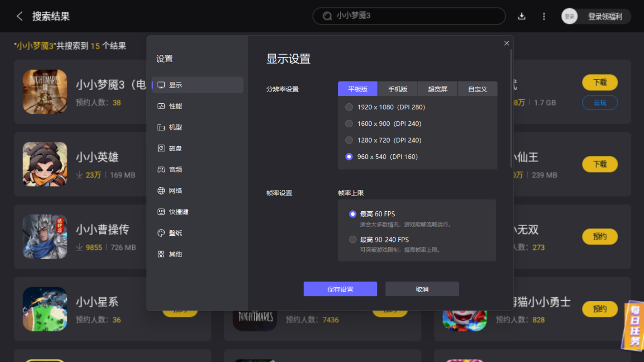This screenshot has height=362, width=644.
Task: Open the 机型 settings section
Action: pos(197,127)
